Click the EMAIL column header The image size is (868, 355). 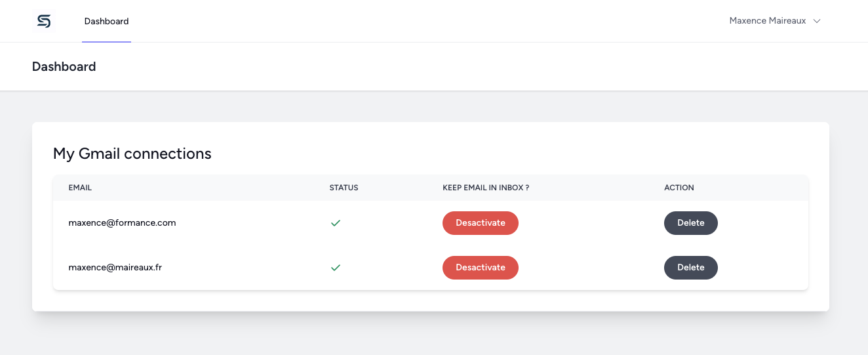click(x=80, y=188)
